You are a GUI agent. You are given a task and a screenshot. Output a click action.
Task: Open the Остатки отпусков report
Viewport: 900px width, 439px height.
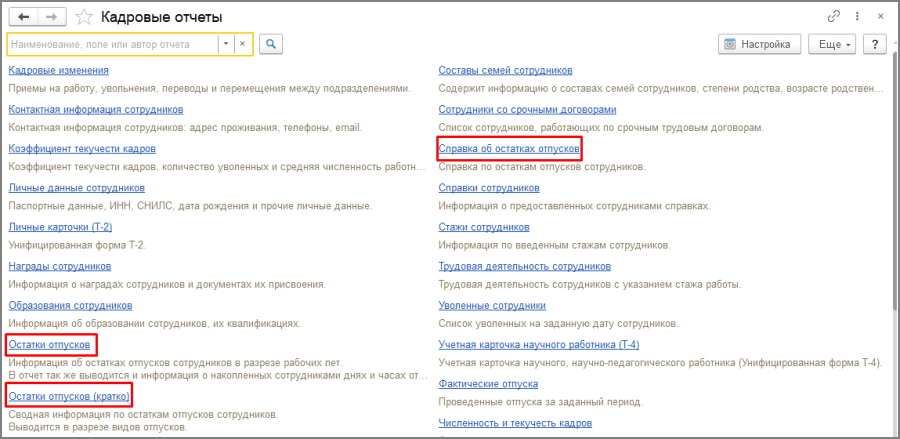pos(49,345)
